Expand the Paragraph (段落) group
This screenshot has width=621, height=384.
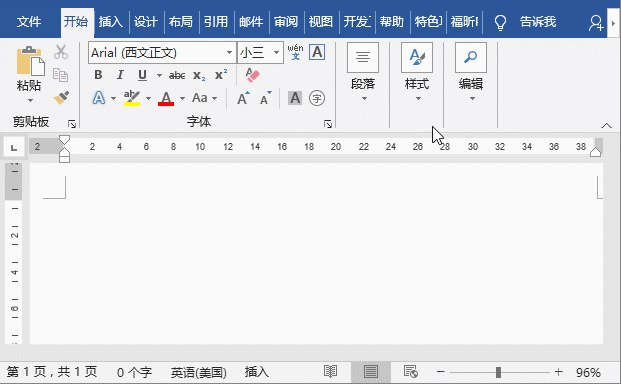363,72
